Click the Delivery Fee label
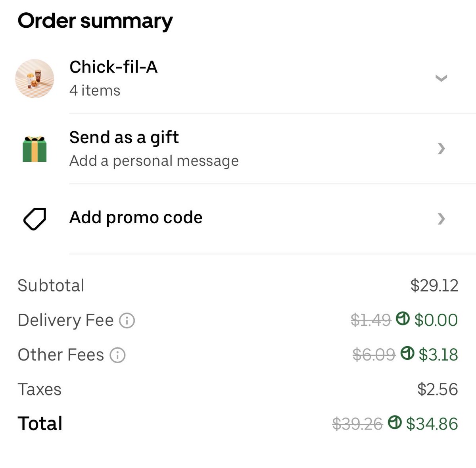 pyautogui.click(x=66, y=320)
